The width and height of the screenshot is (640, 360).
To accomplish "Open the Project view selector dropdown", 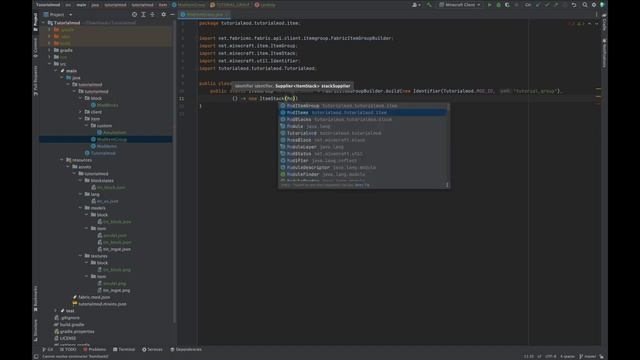I will (x=58, y=14).
